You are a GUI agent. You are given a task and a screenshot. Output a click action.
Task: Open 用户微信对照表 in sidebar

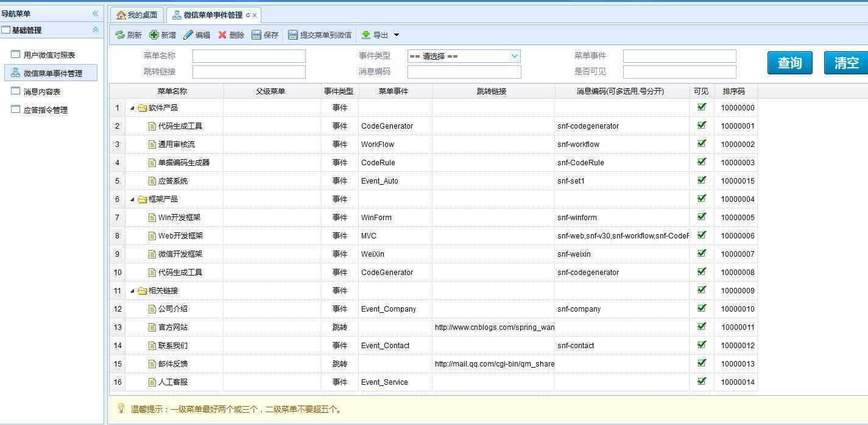tap(49, 55)
